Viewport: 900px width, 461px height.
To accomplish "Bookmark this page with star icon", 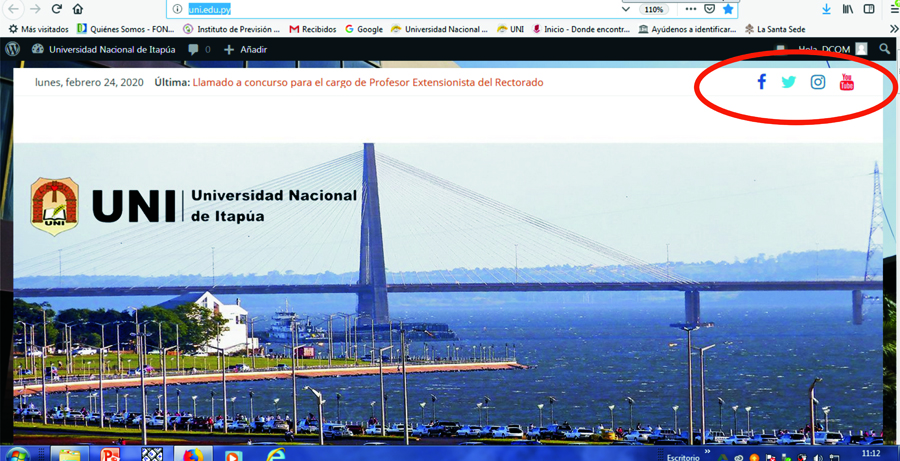I will coord(728,9).
